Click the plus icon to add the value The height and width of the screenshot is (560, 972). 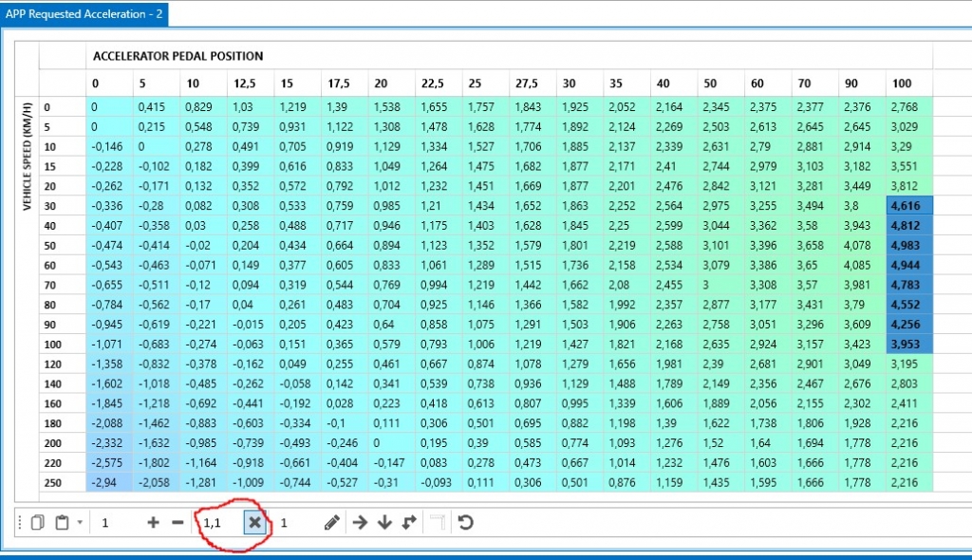153,523
